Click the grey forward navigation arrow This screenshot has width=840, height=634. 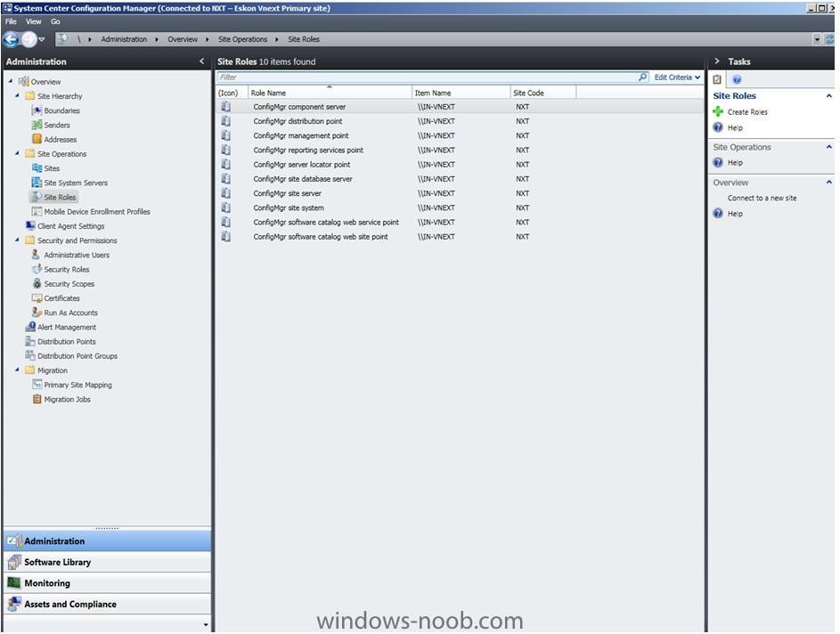(29, 39)
